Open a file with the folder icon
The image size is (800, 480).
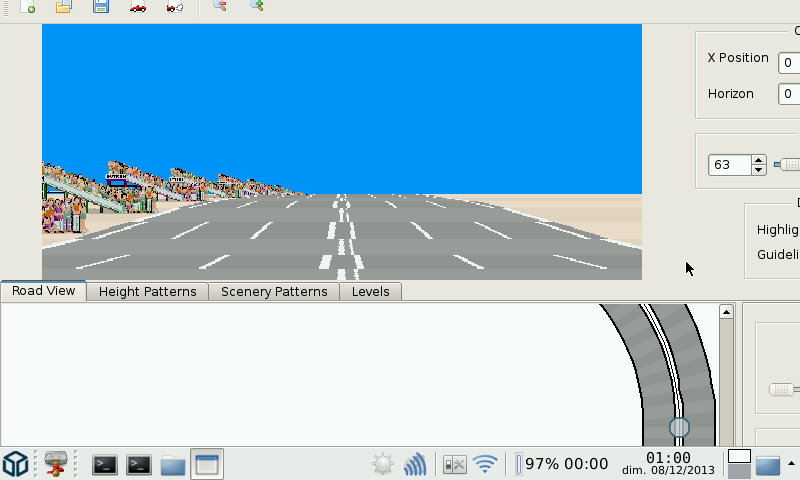(63, 6)
